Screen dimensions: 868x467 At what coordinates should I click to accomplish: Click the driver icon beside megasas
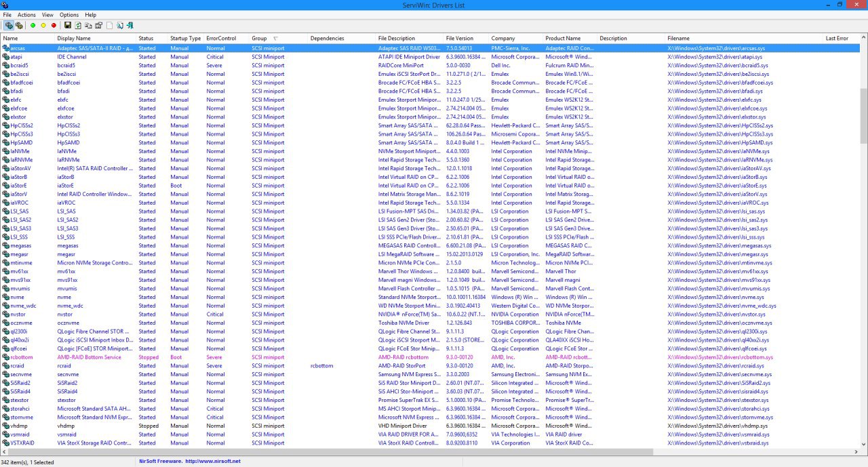(x=6, y=246)
